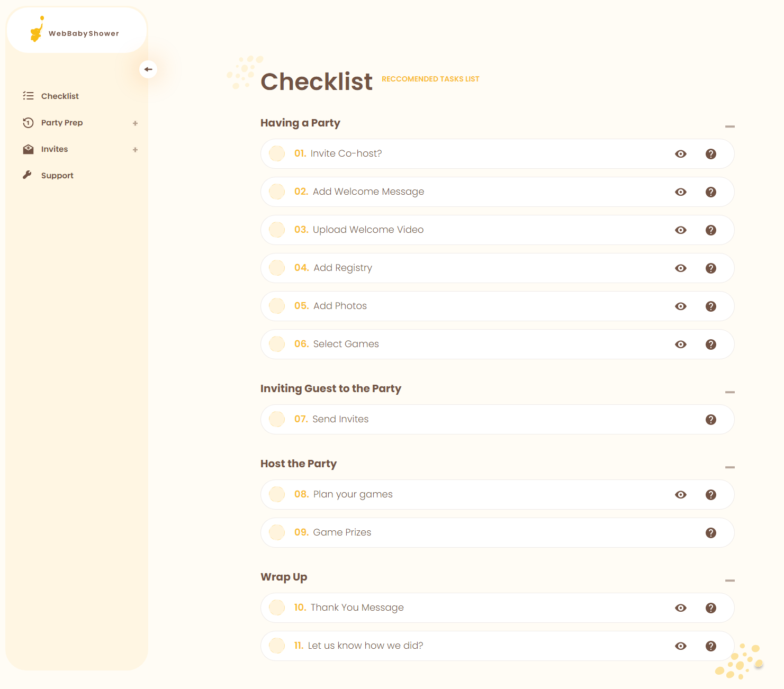Open the Select Games task

[x=497, y=344]
